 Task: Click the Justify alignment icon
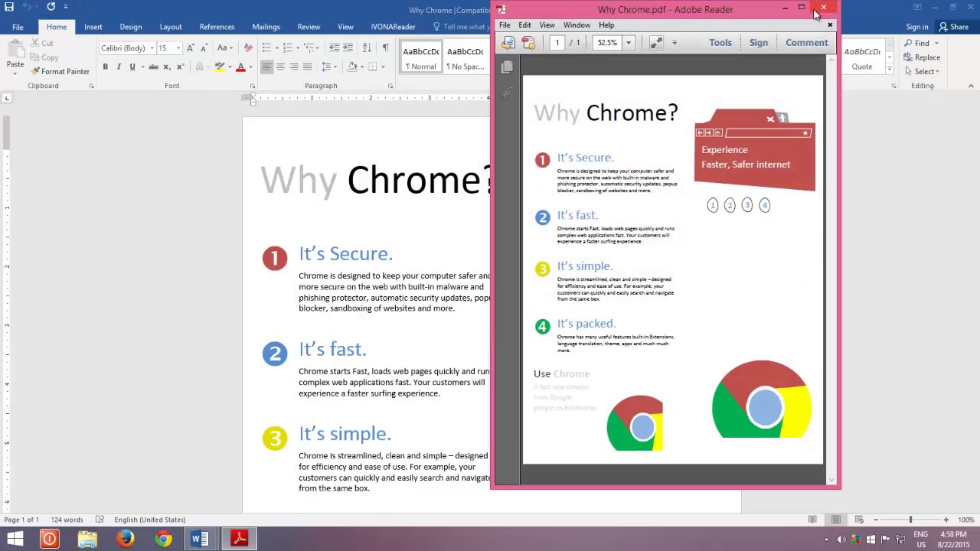tap(307, 67)
